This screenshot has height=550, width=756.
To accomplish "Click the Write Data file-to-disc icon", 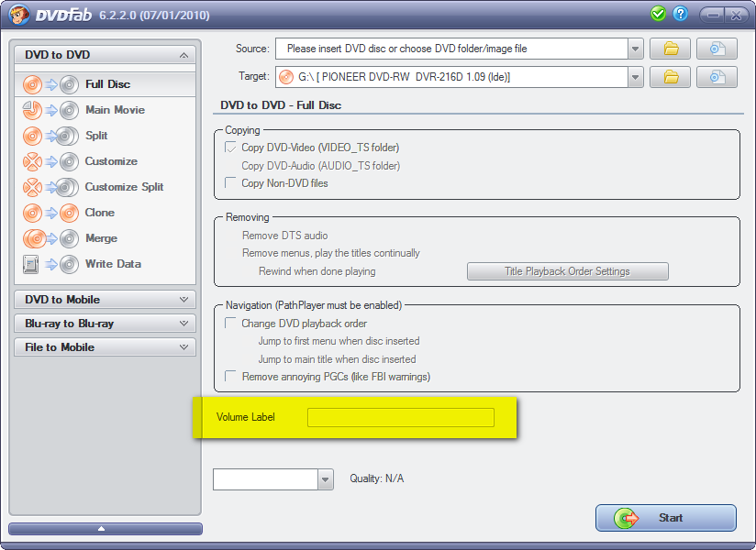I will pos(50,264).
